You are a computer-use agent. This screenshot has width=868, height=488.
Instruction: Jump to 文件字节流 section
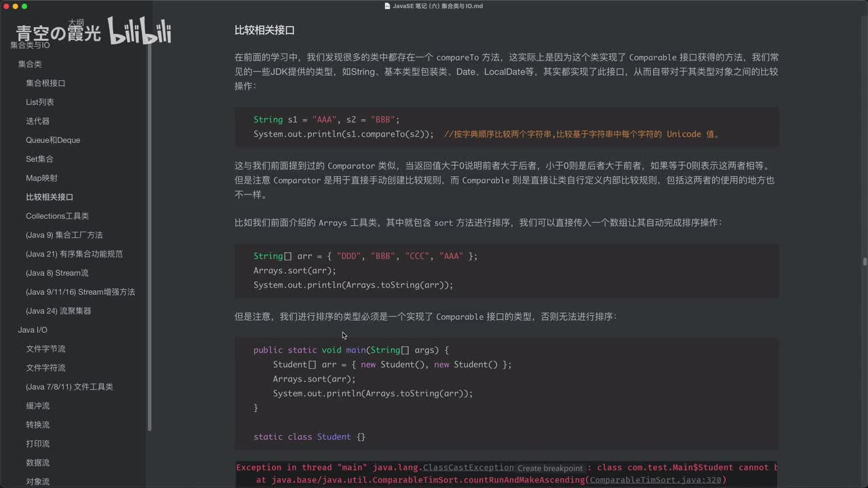[x=45, y=348]
